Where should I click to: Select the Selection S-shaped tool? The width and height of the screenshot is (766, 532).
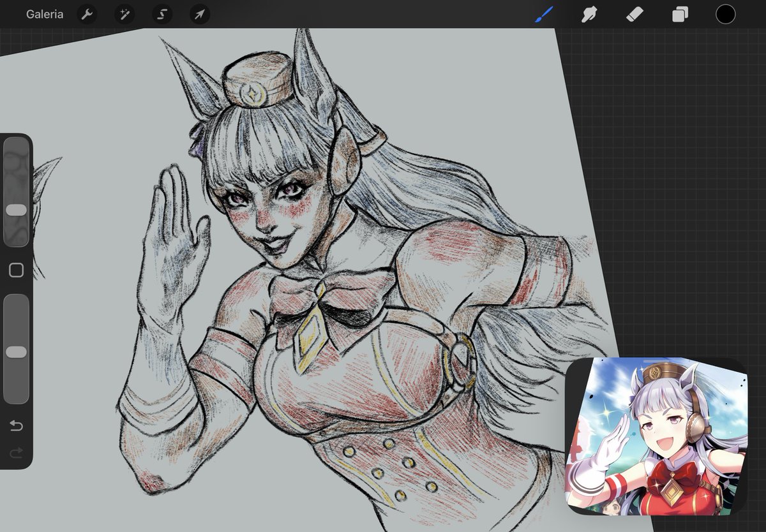[162, 14]
